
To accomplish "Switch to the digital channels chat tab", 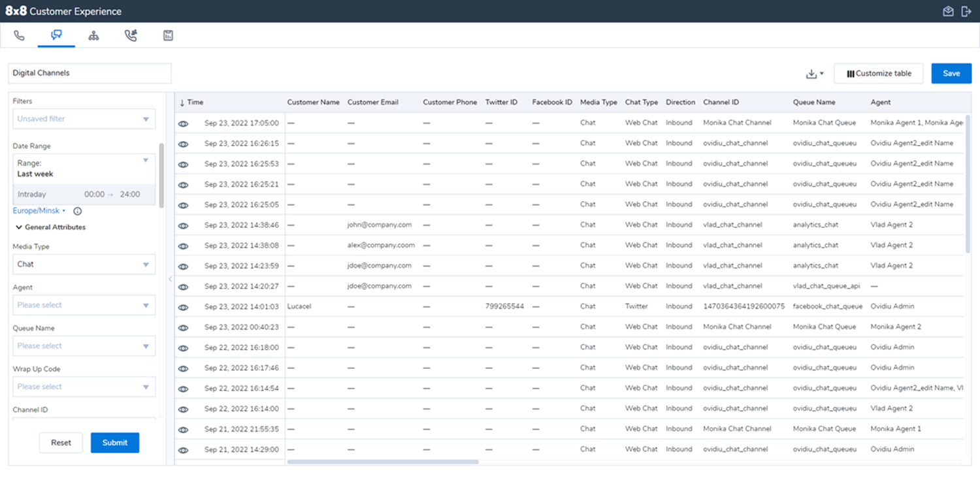I will click(x=56, y=35).
